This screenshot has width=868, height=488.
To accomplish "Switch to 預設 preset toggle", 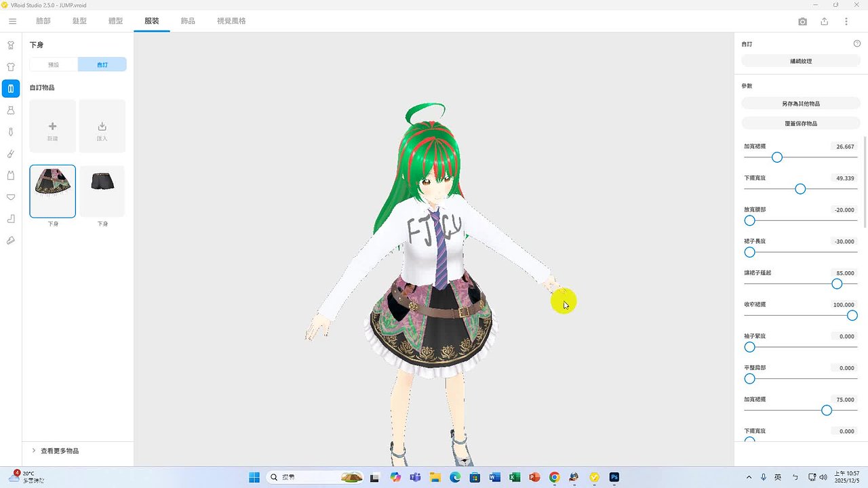I will point(54,65).
